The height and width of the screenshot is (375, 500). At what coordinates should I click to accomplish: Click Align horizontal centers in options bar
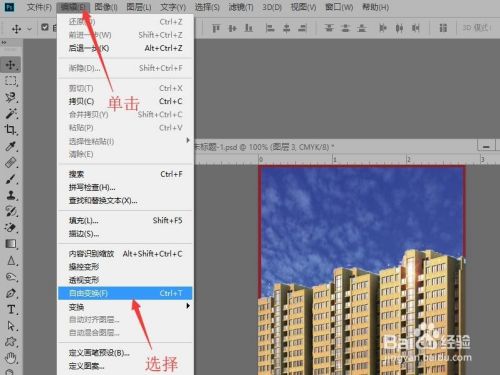(286, 28)
